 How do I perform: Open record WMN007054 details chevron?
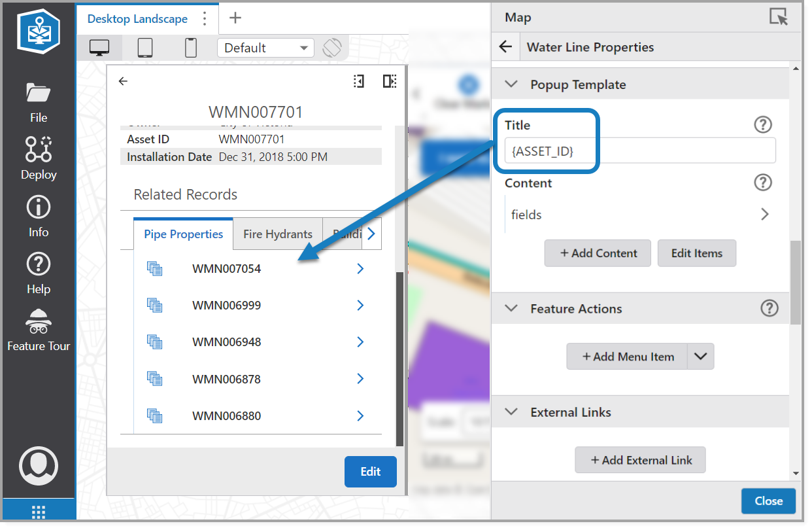360,268
